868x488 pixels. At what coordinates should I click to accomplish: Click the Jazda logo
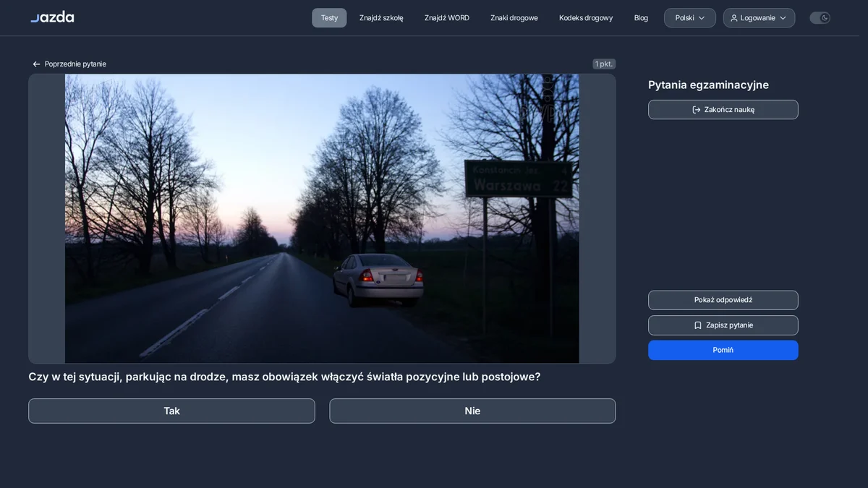pyautogui.click(x=52, y=17)
